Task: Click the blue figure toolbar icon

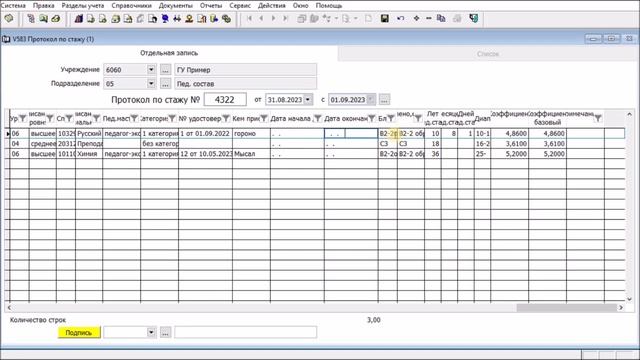Action: (x=165, y=19)
